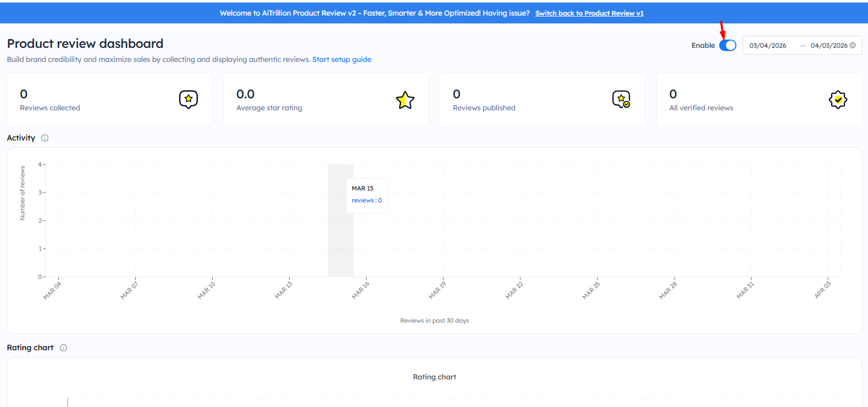Click the Activity info icon
Image resolution: width=868 pixels, height=407 pixels.
pyautogui.click(x=45, y=138)
